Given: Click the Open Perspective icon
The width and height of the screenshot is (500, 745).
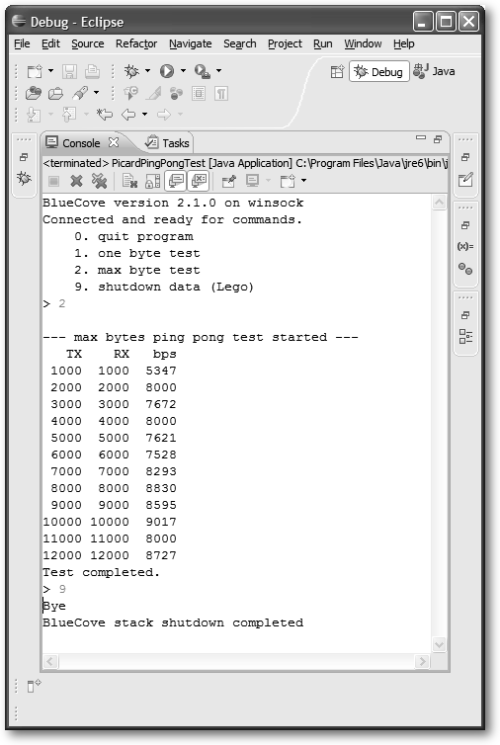Looking at the screenshot, I should (337, 72).
